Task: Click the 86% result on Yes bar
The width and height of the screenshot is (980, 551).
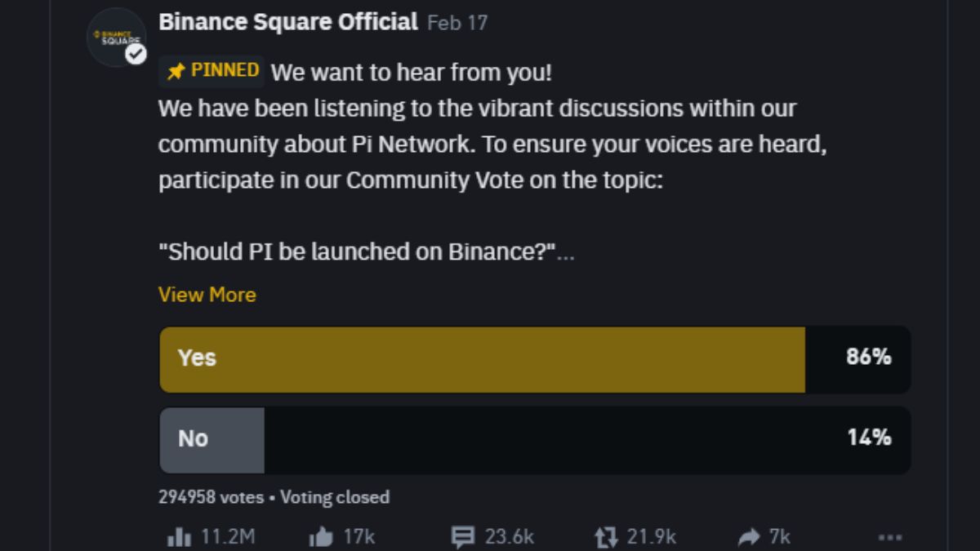Action: [869, 357]
